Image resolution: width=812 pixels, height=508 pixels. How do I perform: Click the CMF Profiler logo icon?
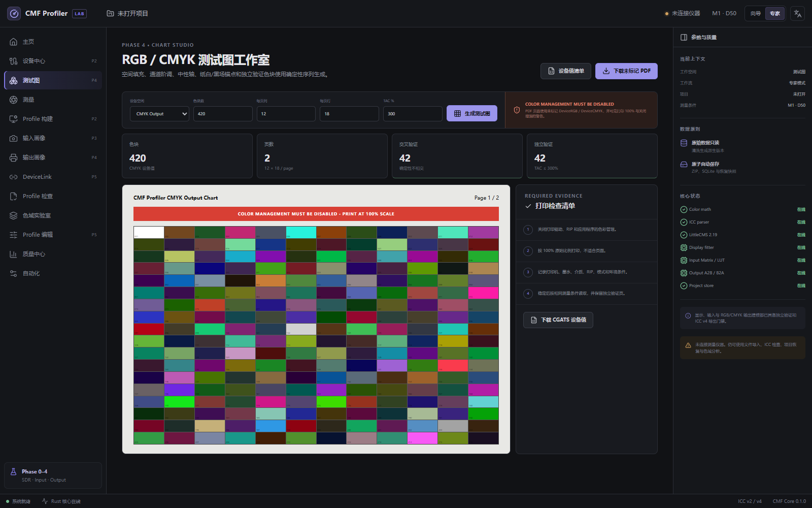14,14
